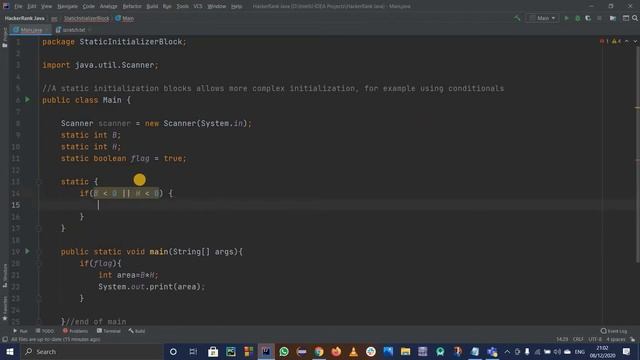Screen dimensions: 640x360
Task: Click the Build Project hammer icon
Action: pos(517,18)
